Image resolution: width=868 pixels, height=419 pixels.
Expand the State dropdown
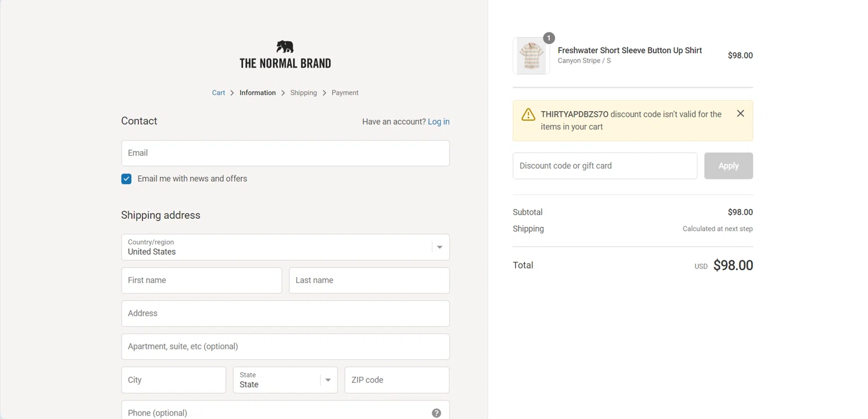click(x=285, y=380)
